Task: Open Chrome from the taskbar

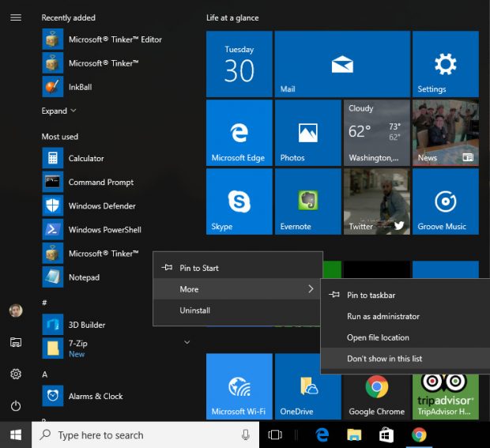Action: click(419, 435)
